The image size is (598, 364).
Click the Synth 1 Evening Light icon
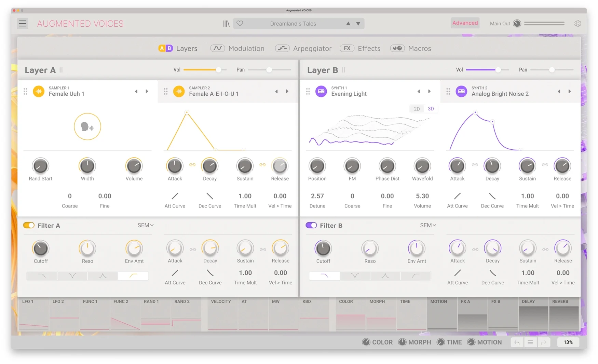[x=321, y=91]
